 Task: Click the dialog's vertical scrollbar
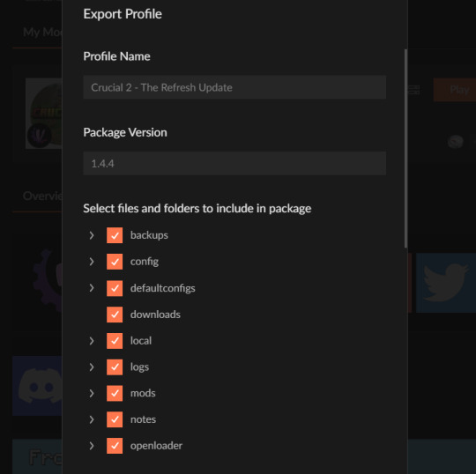tap(405, 149)
